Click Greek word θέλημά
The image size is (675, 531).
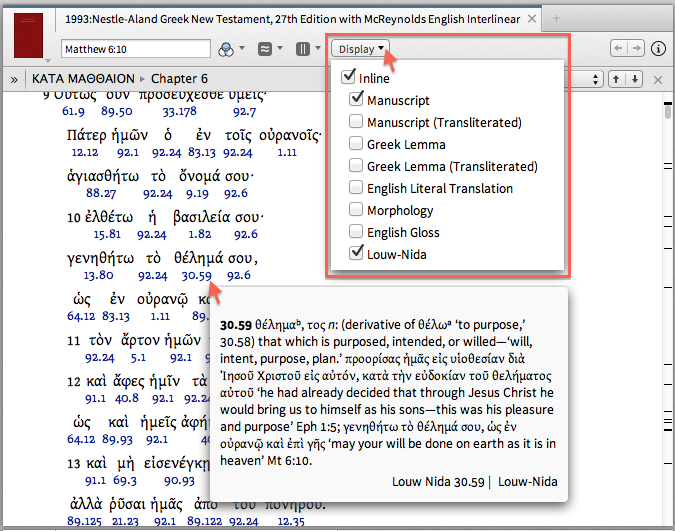[x=198, y=258]
